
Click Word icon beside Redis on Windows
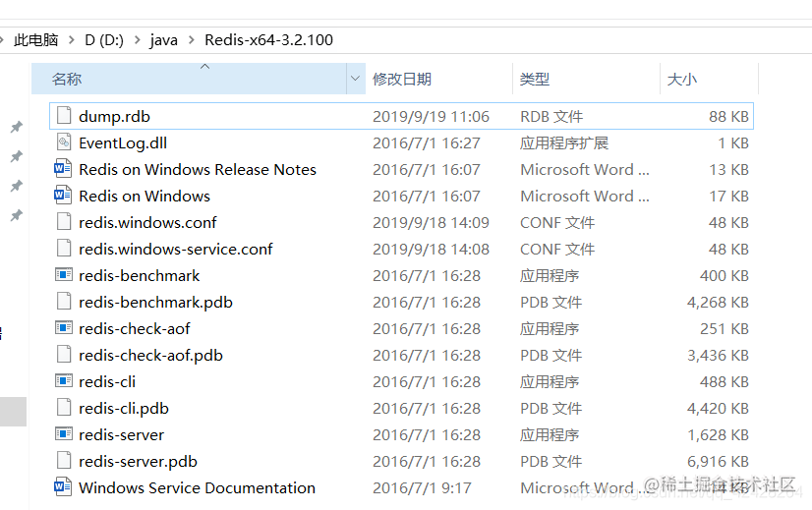(x=63, y=195)
